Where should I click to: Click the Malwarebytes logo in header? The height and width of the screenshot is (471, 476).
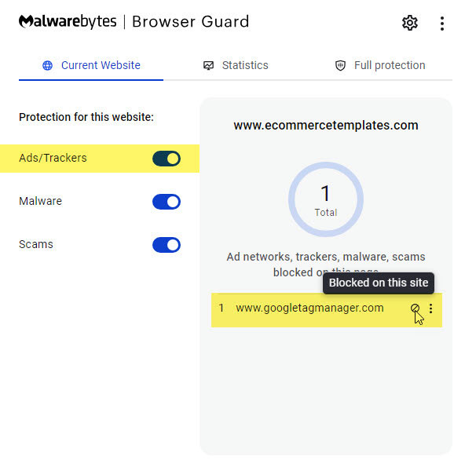coord(68,22)
